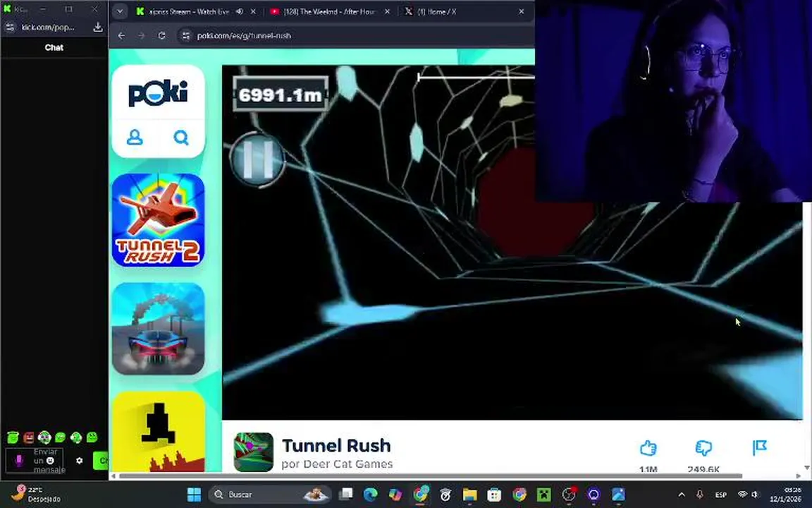Viewport: 812px width, 508px height.
Task: Click the scroll down arrow at page right
Action: (807, 468)
